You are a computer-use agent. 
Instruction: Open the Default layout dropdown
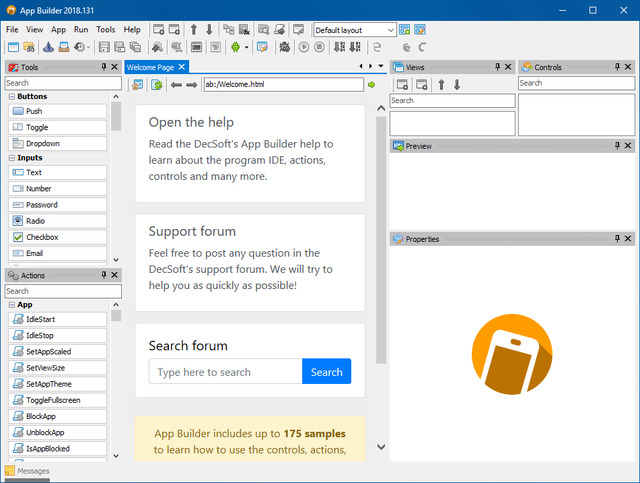355,30
